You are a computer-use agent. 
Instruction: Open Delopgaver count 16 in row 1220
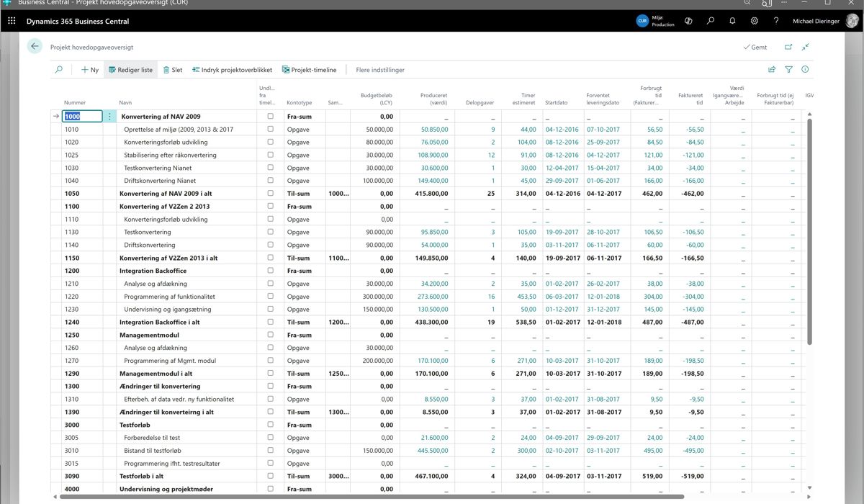click(491, 296)
